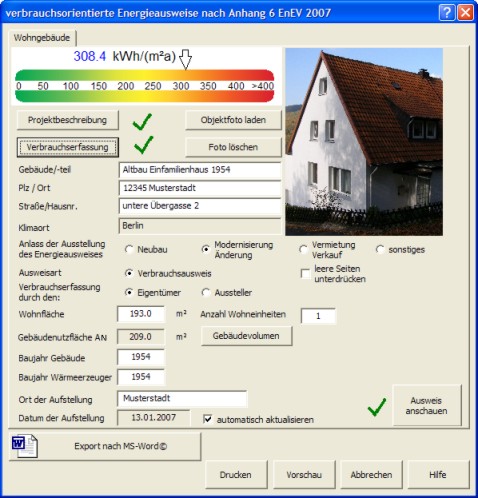
Task: Click the help question mark title bar icon
Action: (447, 13)
